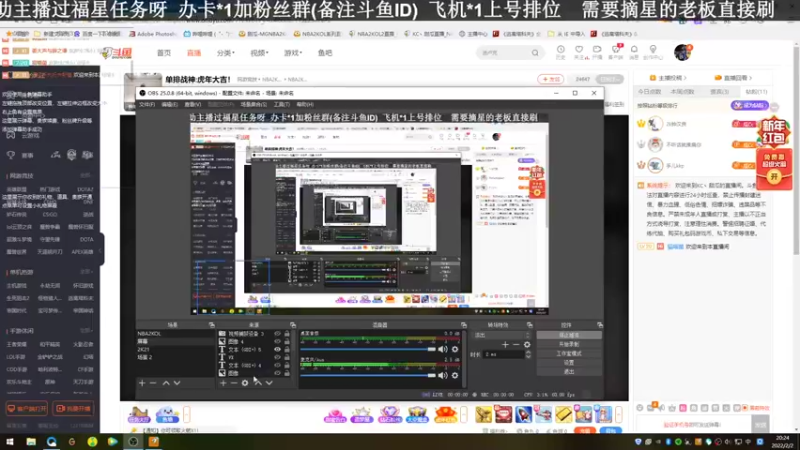
Task: Remove the scene transition with the minus icon
Action: pyautogui.click(x=516, y=345)
